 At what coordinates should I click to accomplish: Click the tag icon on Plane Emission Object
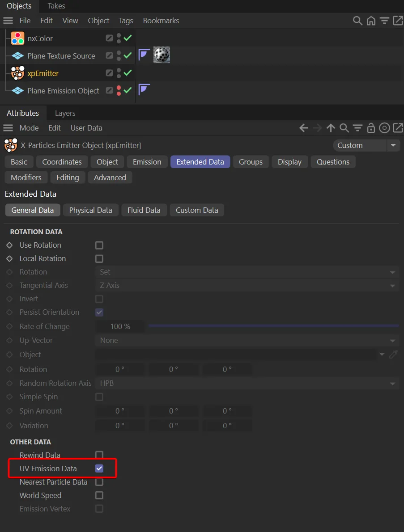coord(144,90)
